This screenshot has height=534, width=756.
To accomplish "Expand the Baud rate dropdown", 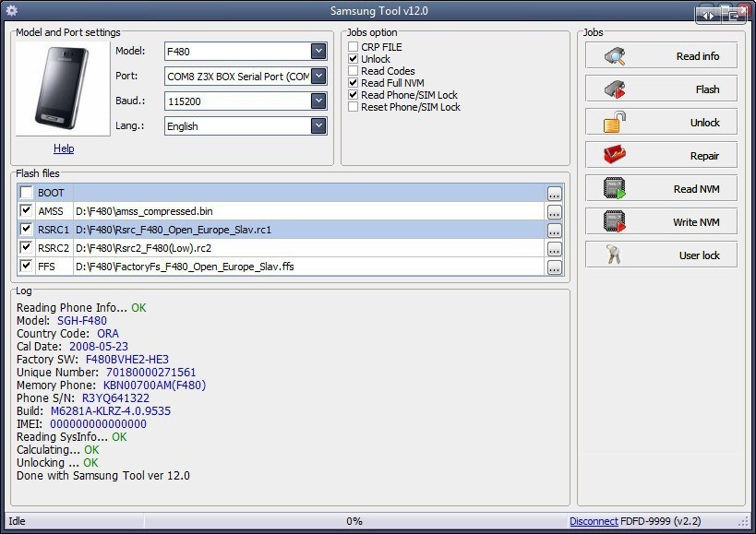I will (x=318, y=101).
